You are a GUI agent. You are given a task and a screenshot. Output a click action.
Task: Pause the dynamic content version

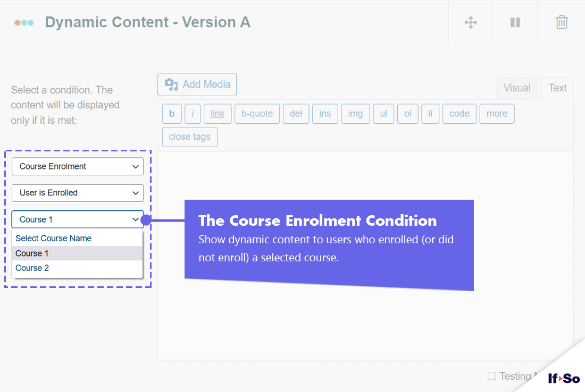(x=514, y=22)
